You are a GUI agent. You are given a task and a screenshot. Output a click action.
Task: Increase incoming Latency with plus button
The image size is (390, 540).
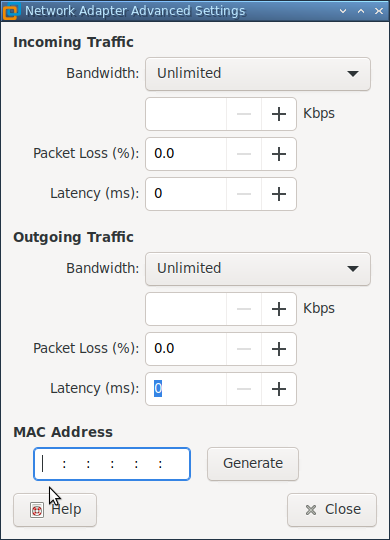[x=279, y=194]
